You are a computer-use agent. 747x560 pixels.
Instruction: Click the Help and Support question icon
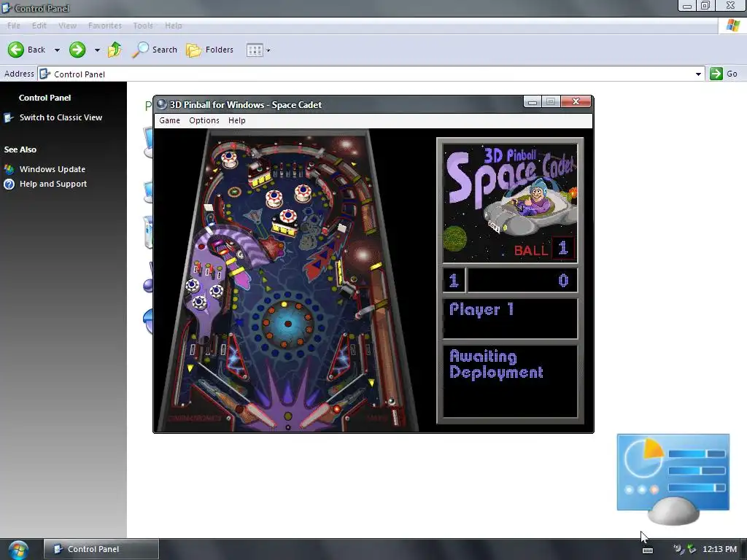click(x=9, y=184)
